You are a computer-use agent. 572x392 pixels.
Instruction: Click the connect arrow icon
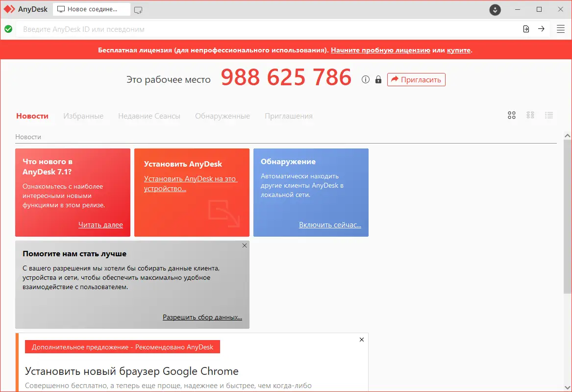(541, 29)
